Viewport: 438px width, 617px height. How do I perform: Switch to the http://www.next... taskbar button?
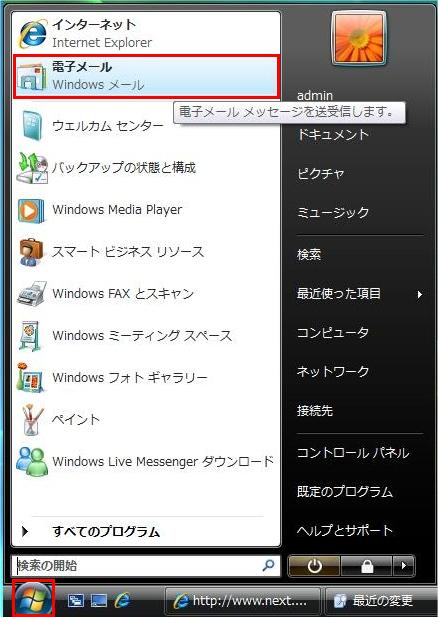click(x=242, y=601)
